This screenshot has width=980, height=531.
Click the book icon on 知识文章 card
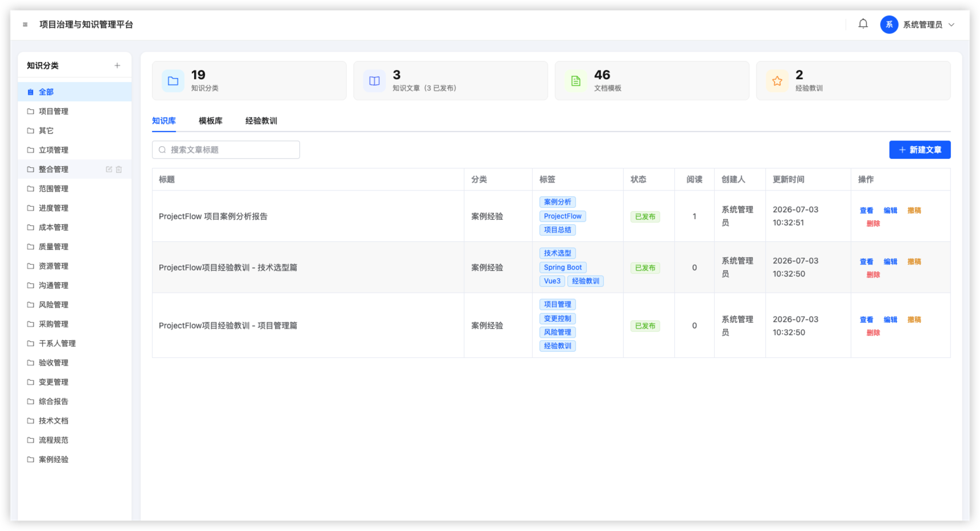pyautogui.click(x=374, y=81)
